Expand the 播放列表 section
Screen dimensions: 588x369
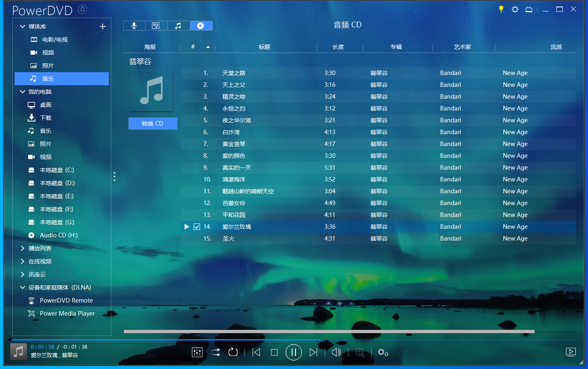[x=22, y=248]
